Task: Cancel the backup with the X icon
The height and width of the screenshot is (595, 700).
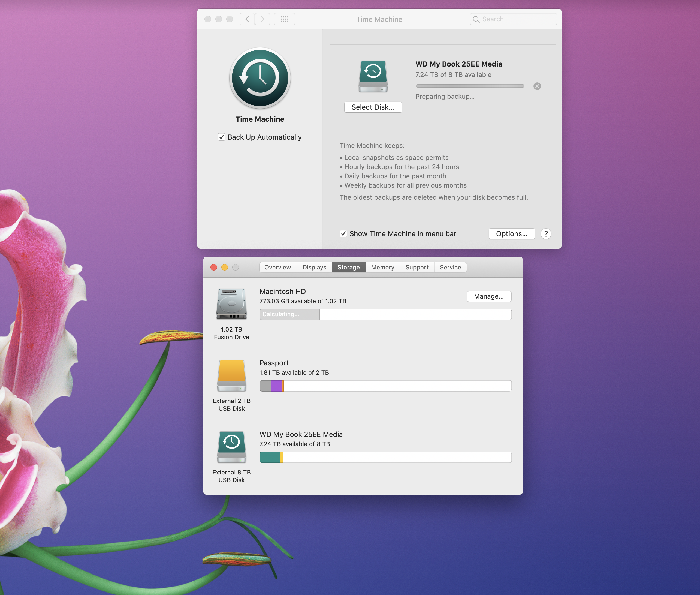Action: coord(537,86)
